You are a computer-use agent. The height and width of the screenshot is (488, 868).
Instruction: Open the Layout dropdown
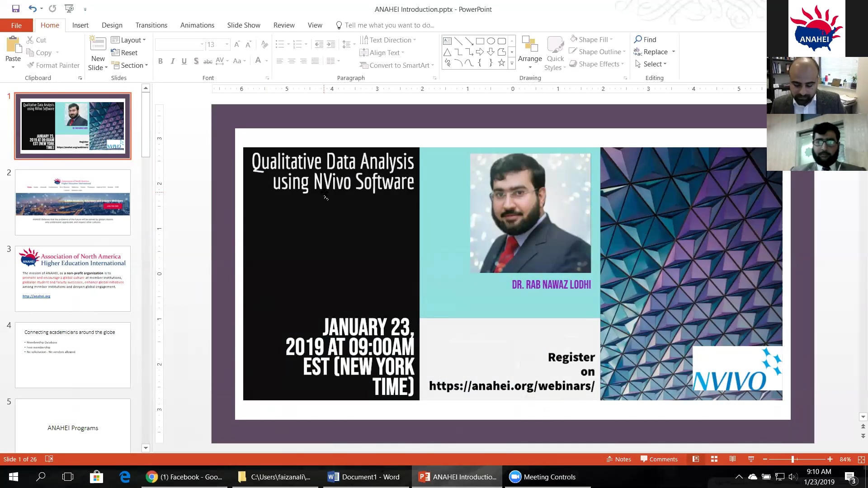click(128, 40)
